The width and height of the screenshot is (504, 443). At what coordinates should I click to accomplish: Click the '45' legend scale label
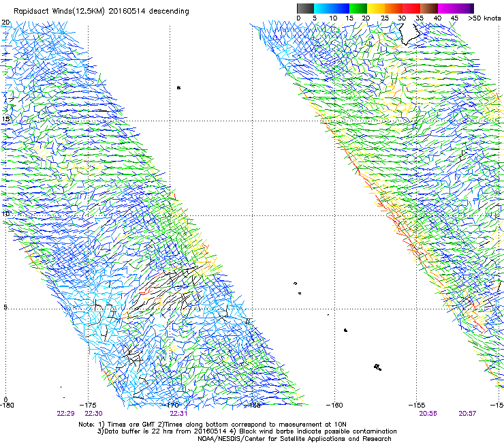click(x=454, y=18)
